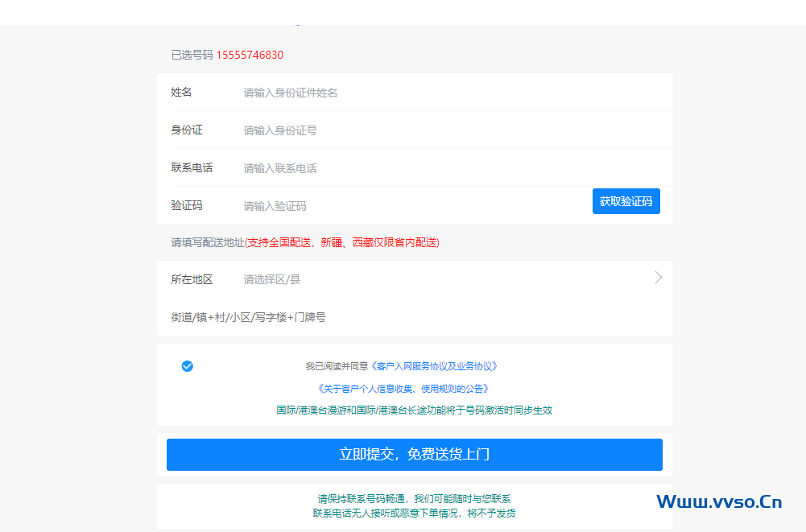Click the roaming activation notice text
Image resolution: width=806 pixels, height=532 pixels.
coord(414,410)
